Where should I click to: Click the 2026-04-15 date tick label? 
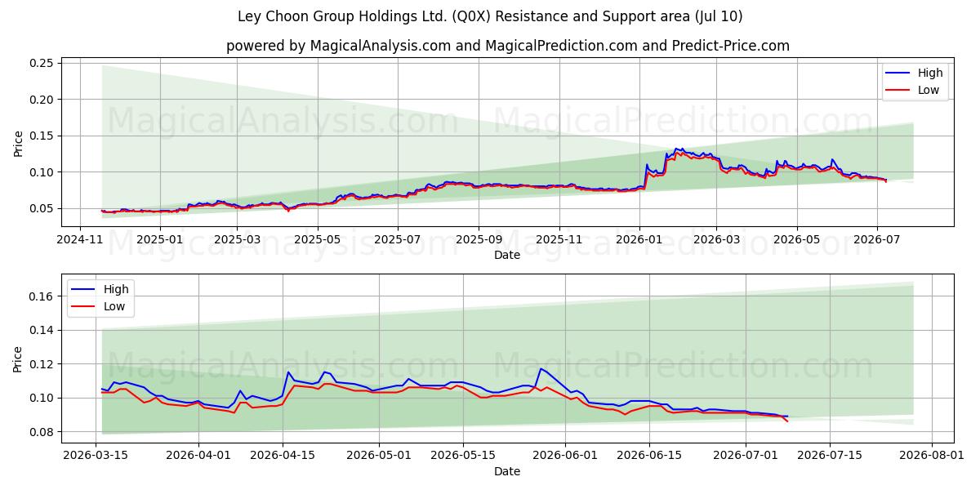click(x=283, y=456)
